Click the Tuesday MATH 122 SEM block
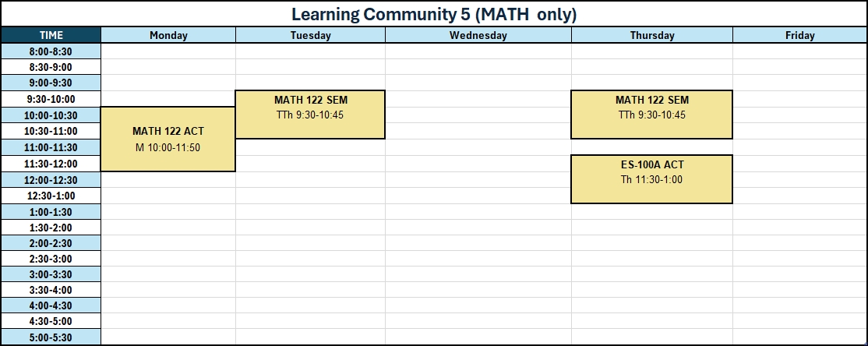Screen dimensions: 868x346 pyautogui.click(x=311, y=114)
